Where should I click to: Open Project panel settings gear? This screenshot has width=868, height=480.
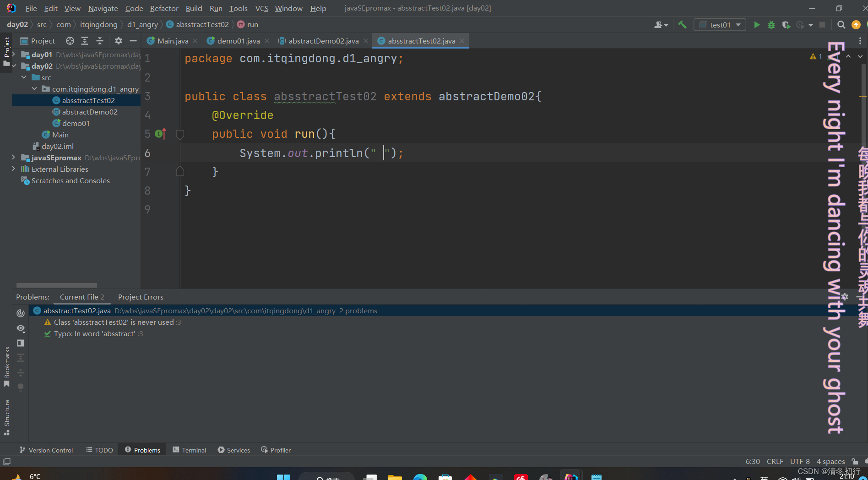click(x=119, y=41)
